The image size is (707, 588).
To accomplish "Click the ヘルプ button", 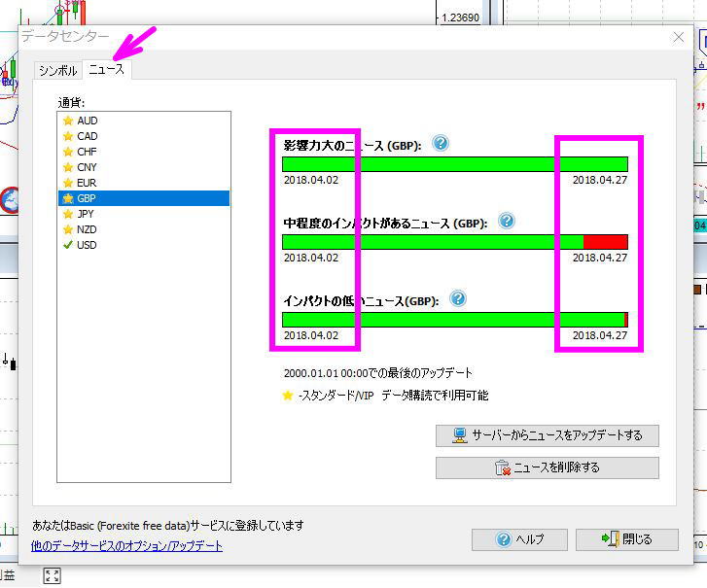I will point(519,539).
